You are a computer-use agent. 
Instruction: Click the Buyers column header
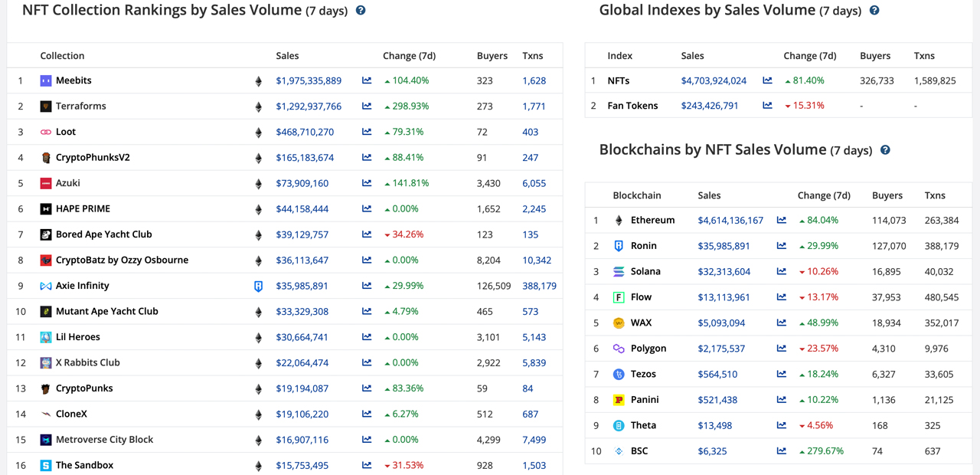pos(492,55)
